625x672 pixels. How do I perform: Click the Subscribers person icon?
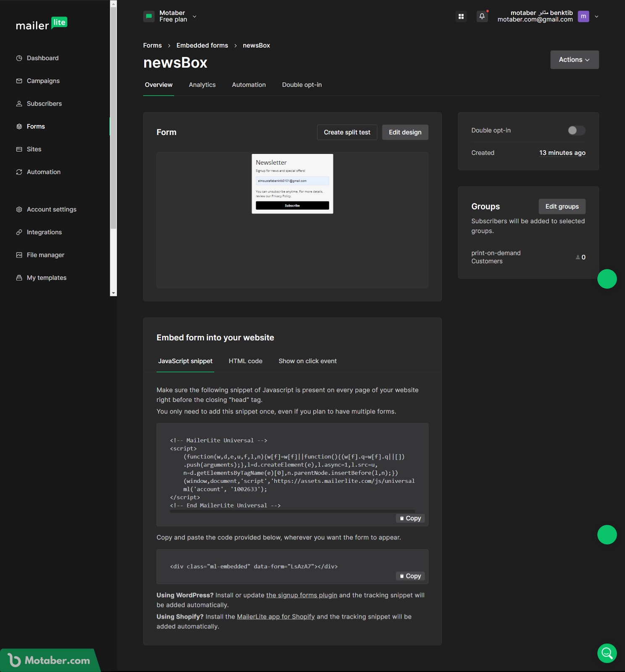pos(19,103)
